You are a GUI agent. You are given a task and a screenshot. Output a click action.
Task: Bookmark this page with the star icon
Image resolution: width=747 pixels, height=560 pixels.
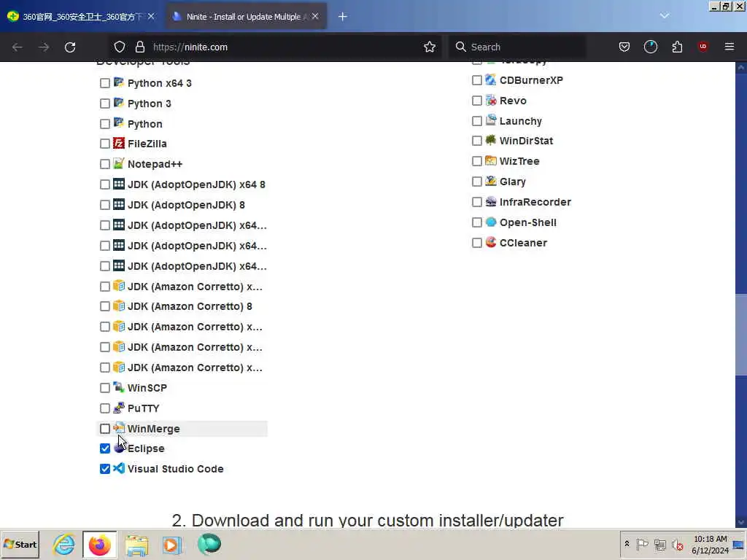pyautogui.click(x=430, y=47)
